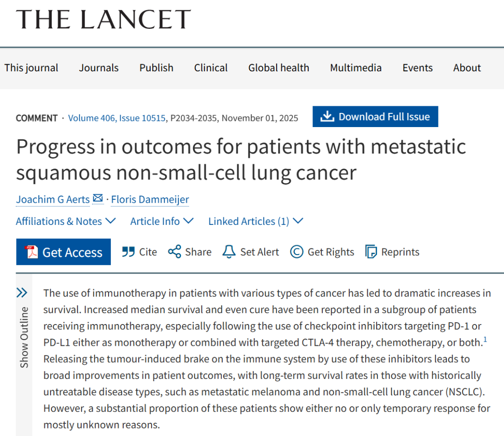Click the Get Rights copyright icon
504x436 pixels.
296,252
